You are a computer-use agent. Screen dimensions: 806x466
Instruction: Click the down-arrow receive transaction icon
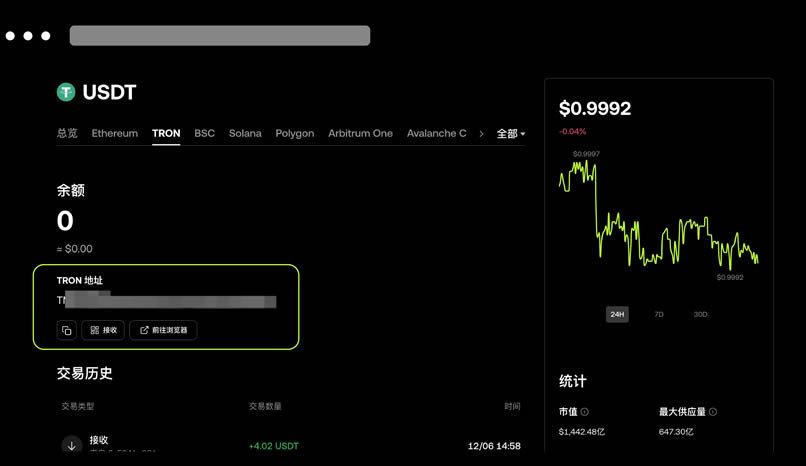(x=71, y=446)
